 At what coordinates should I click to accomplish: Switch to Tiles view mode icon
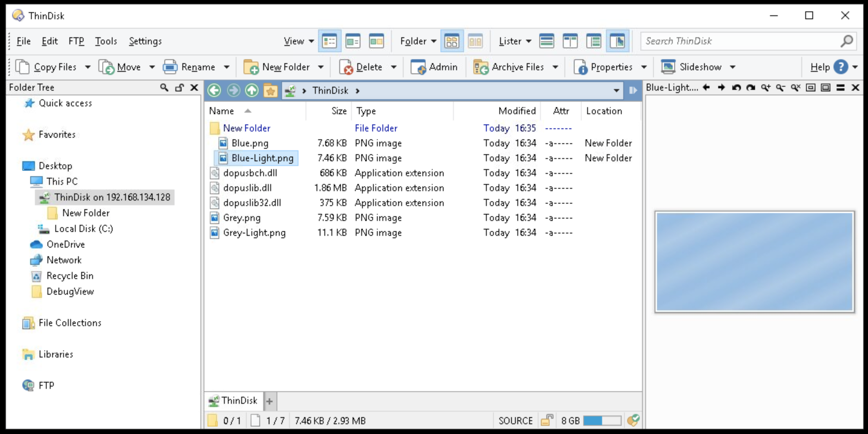[x=353, y=41]
